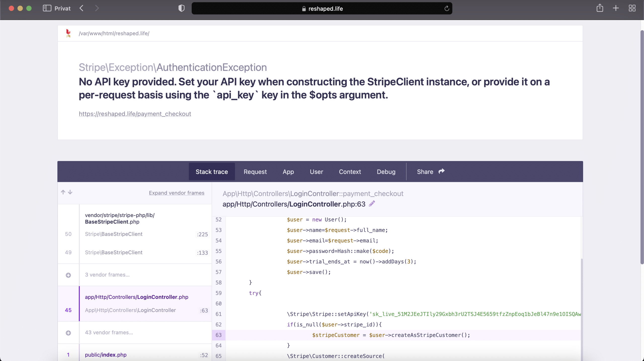Open the Context tab

click(350, 172)
